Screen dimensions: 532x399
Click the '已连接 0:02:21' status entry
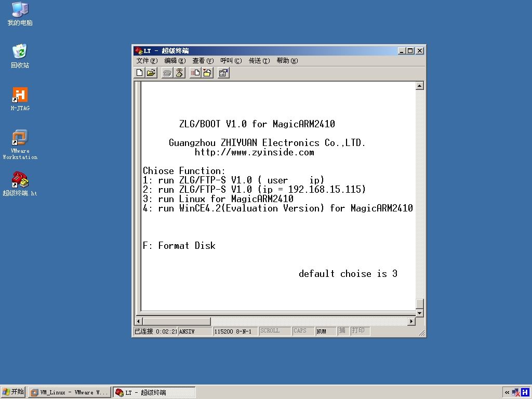point(156,331)
